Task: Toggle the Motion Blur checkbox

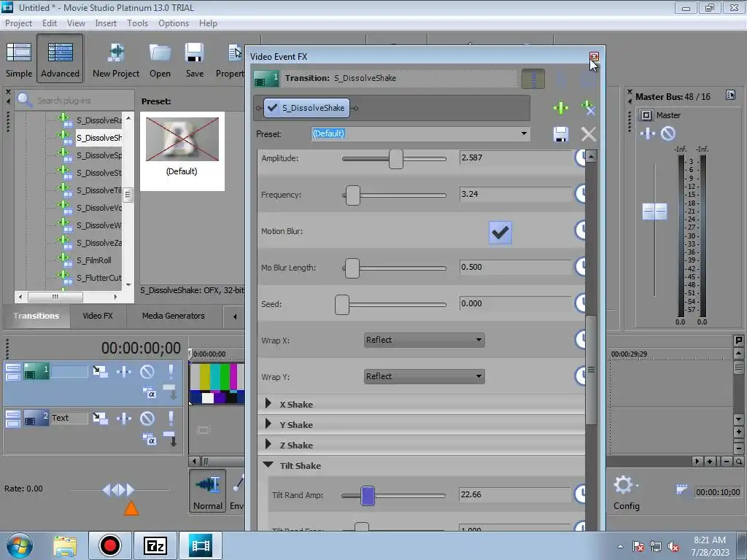Action: click(x=500, y=233)
